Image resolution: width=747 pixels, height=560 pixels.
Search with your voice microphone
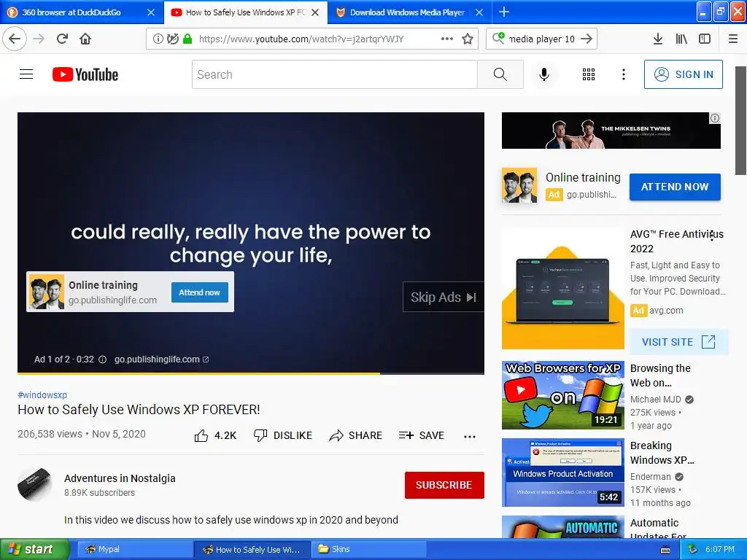tap(544, 74)
